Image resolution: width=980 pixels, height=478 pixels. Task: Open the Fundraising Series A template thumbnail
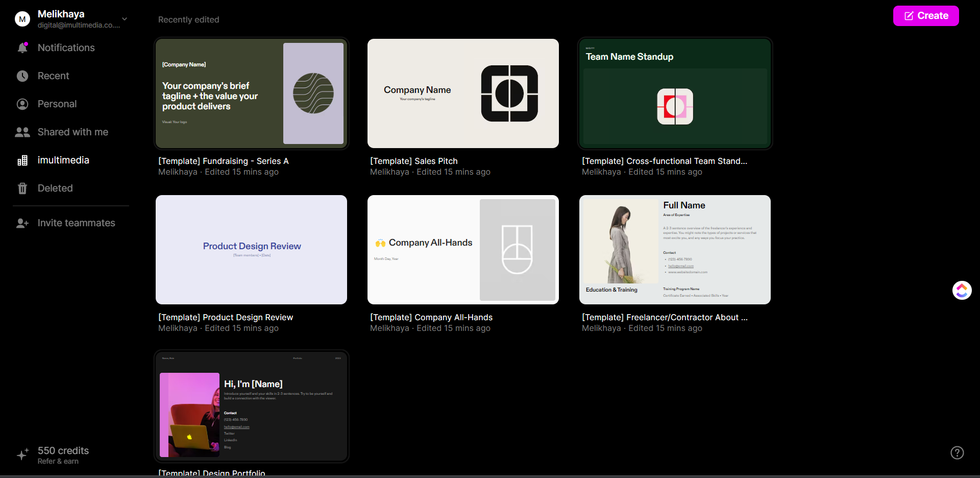coord(252,93)
